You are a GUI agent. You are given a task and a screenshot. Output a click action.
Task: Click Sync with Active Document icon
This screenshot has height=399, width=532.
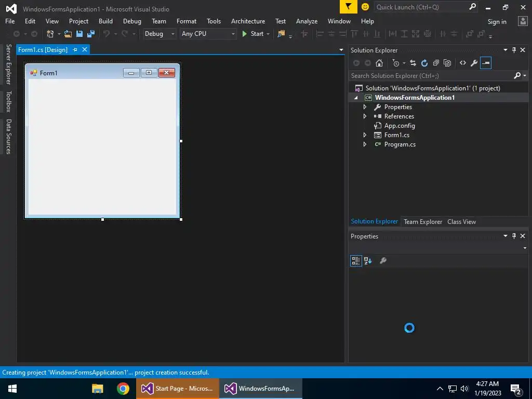tap(413, 63)
